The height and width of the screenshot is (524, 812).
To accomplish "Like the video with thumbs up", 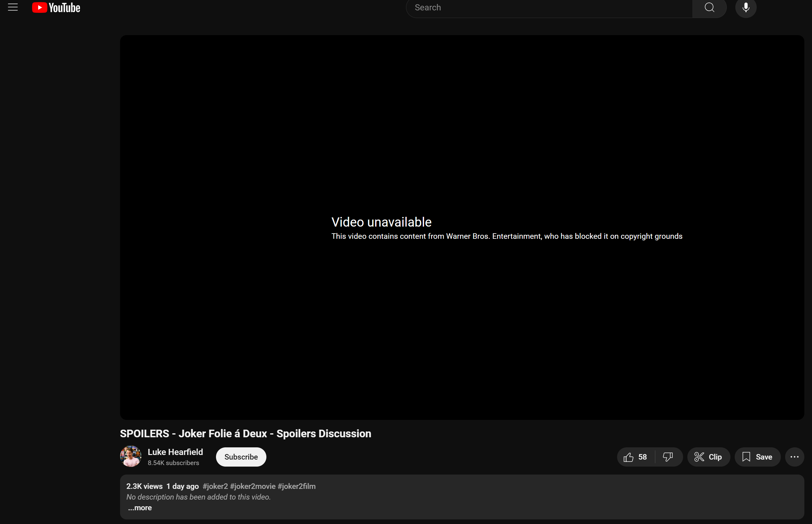I will pyautogui.click(x=628, y=457).
